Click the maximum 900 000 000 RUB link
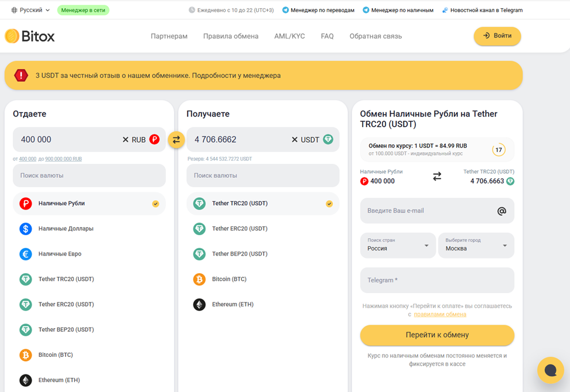This screenshot has height=392, width=570. 64,159
